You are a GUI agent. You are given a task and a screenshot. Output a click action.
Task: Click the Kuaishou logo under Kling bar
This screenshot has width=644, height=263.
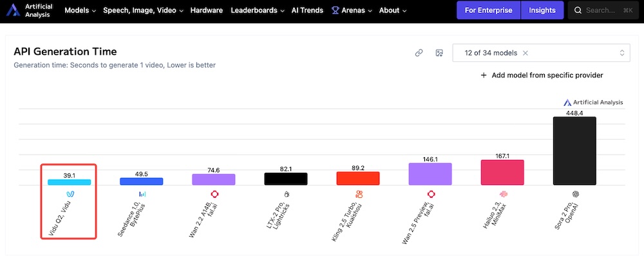click(x=358, y=193)
